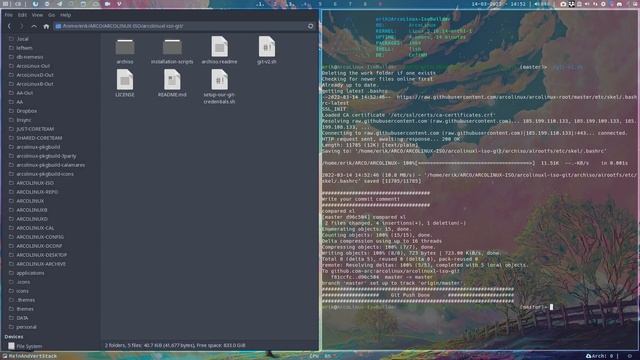Select the git-v2.sh script file
The width and height of the screenshot is (640, 360).
pos(267,47)
